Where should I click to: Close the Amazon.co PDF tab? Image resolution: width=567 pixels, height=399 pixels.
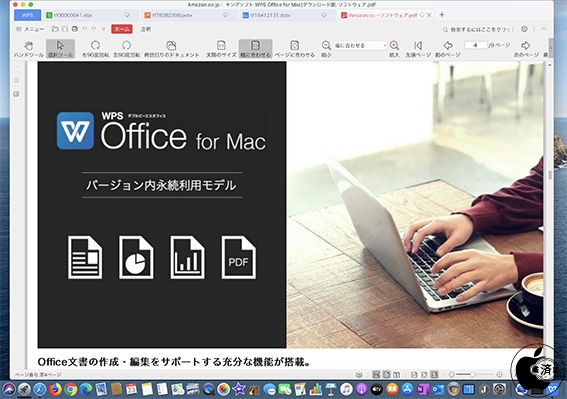pyautogui.click(x=429, y=15)
